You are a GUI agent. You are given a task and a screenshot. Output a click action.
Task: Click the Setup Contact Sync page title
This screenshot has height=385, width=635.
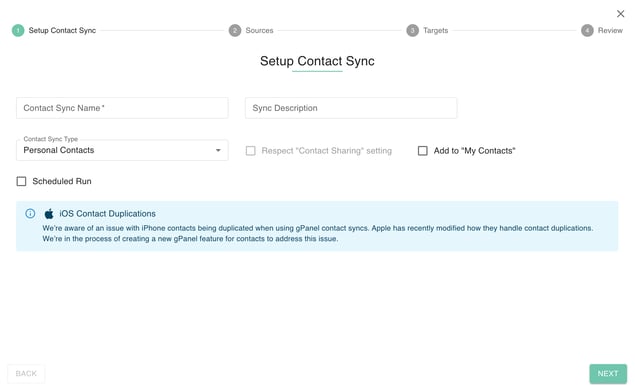pos(317,61)
